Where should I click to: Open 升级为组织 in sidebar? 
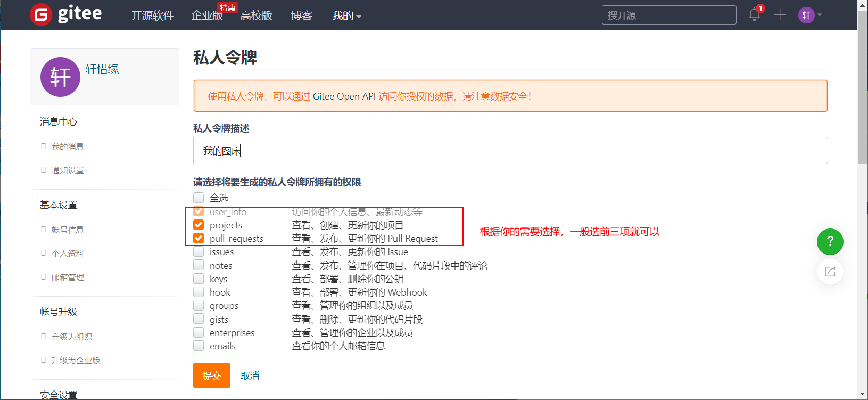click(72, 337)
